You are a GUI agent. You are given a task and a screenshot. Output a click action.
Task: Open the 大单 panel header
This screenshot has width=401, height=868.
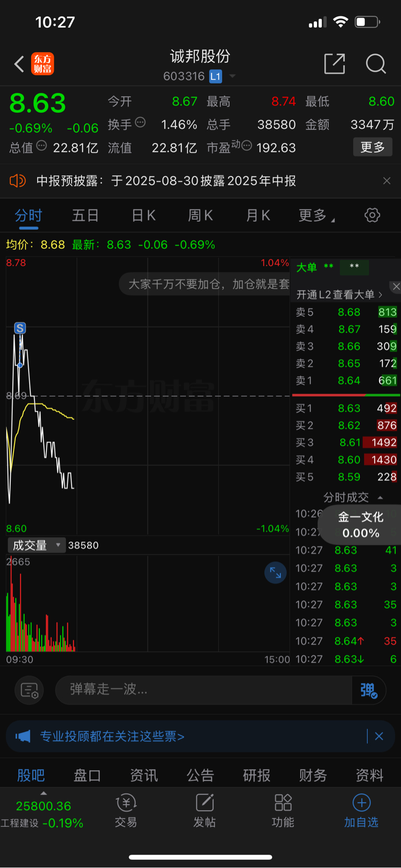point(306,268)
